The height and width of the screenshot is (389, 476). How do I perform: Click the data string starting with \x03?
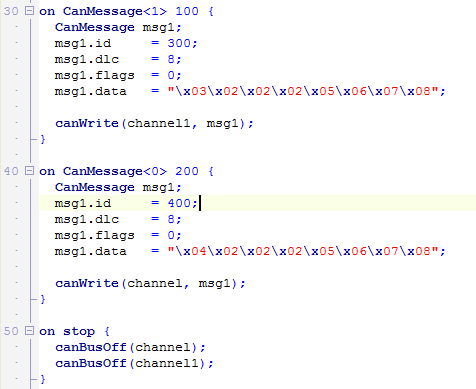[x=303, y=91]
